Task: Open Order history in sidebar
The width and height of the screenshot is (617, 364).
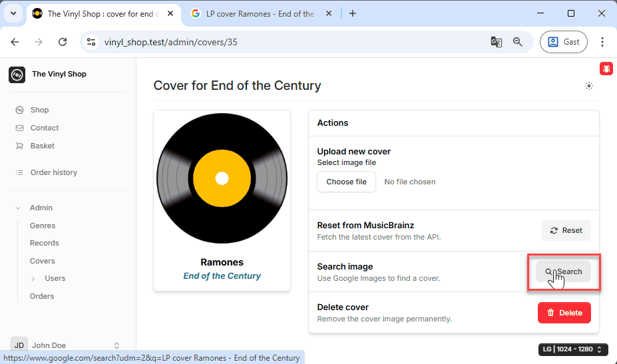Action: coord(53,172)
